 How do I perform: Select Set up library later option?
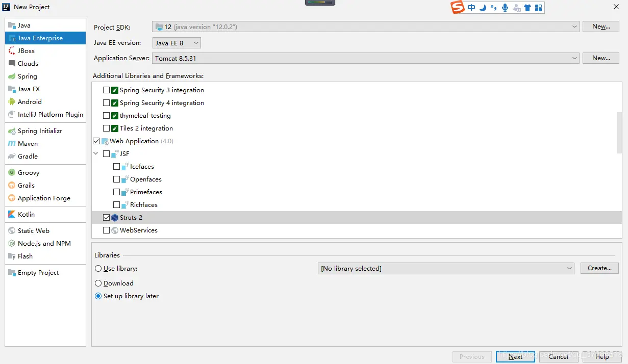tap(98, 296)
